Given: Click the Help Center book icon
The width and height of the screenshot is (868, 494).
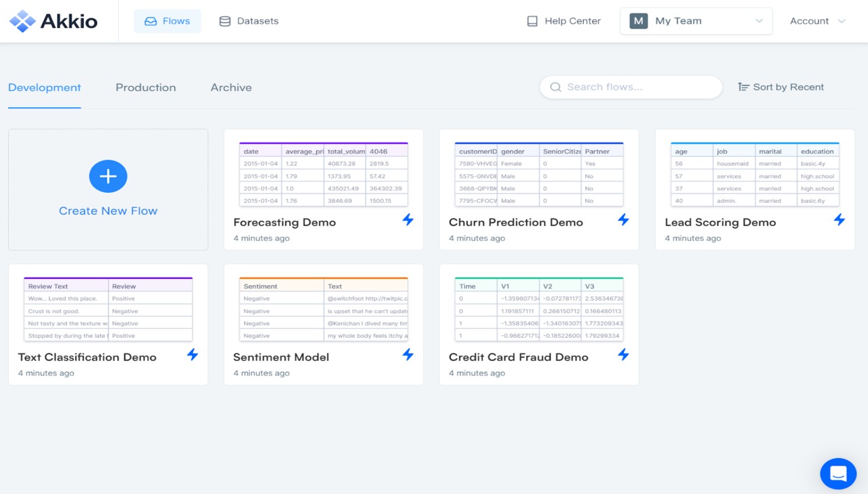Looking at the screenshot, I should click(x=532, y=21).
